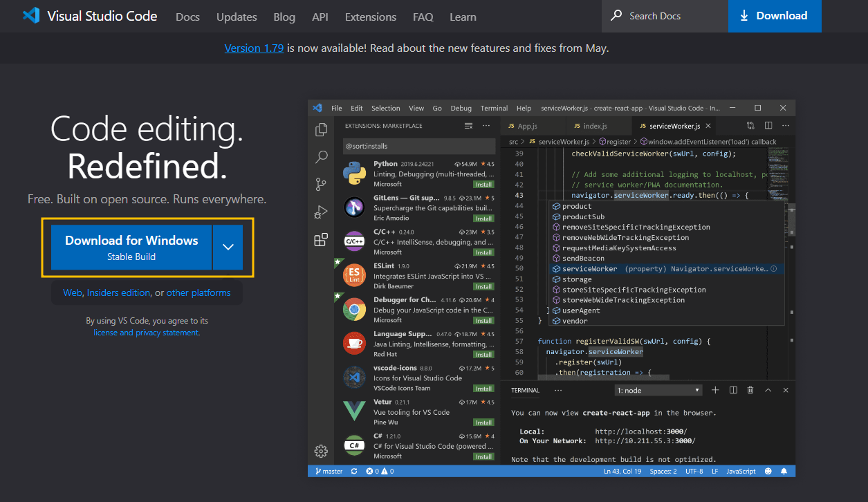The image size is (868, 502).
Task: Click the GitLens extension icon
Action: pyautogui.click(x=355, y=207)
